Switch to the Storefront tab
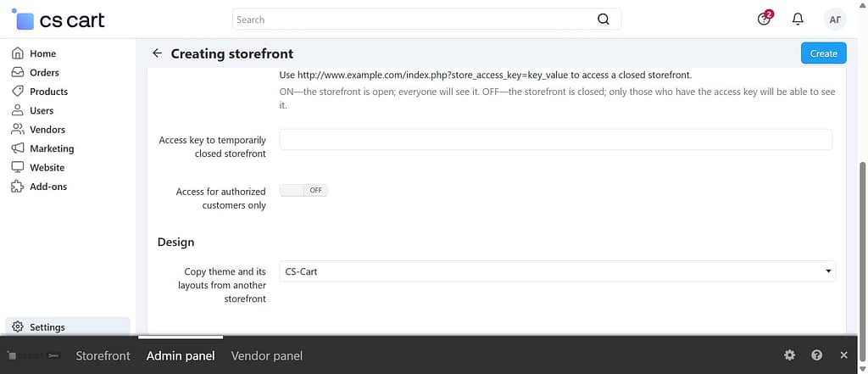The height and width of the screenshot is (374, 868). [103, 355]
